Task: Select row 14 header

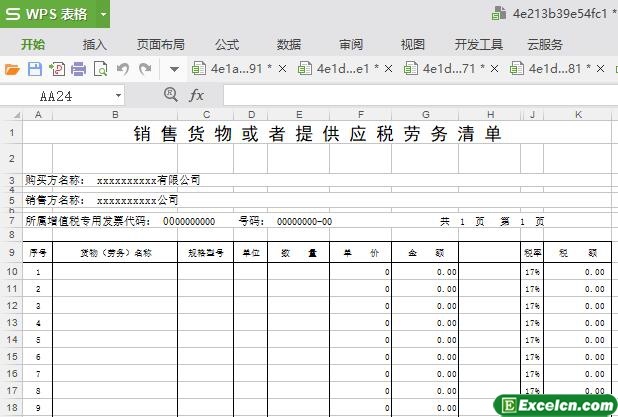Action: (11, 339)
